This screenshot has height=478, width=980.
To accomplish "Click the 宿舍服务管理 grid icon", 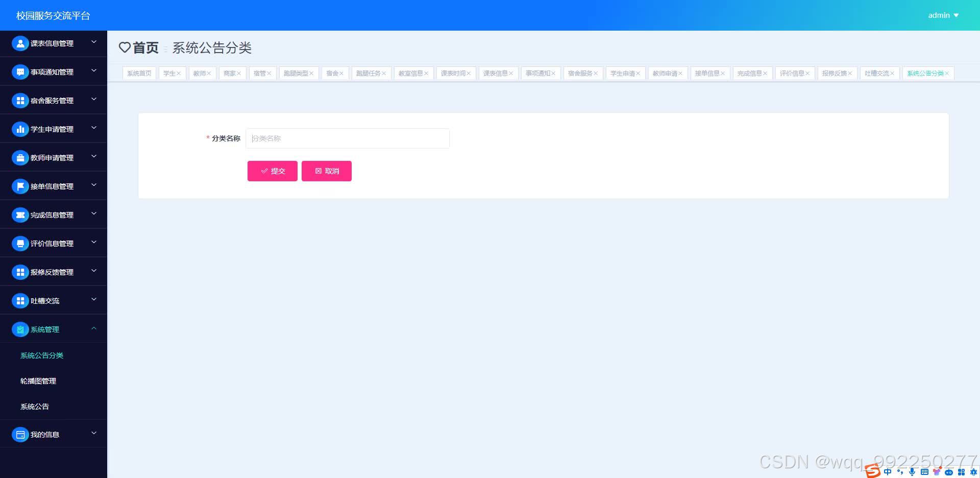I will (20, 101).
